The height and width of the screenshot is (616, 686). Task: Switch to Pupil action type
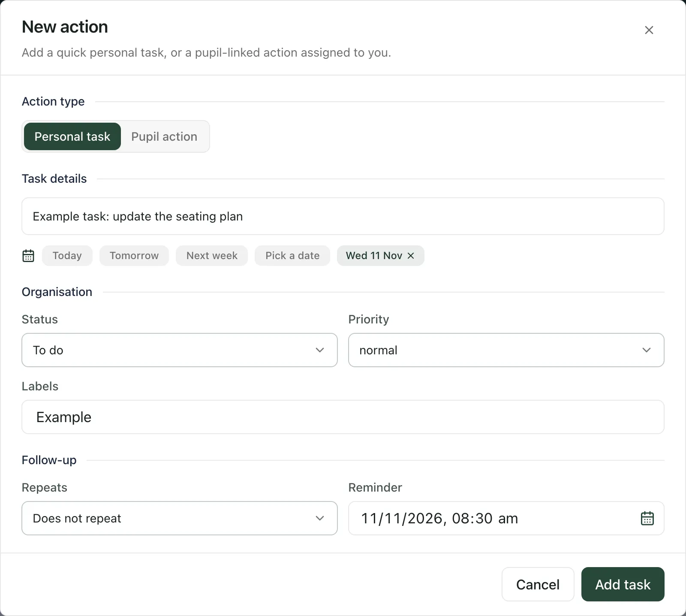164,136
